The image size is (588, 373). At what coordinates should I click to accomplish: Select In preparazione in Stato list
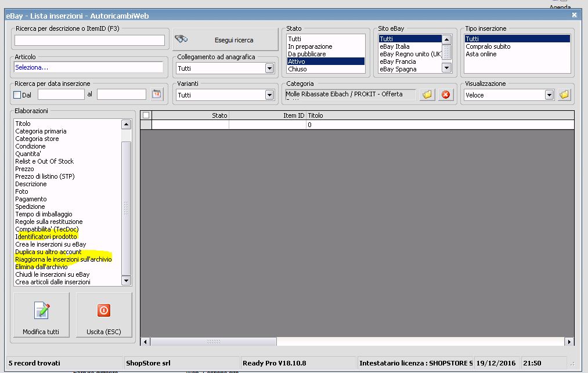[x=326, y=46]
